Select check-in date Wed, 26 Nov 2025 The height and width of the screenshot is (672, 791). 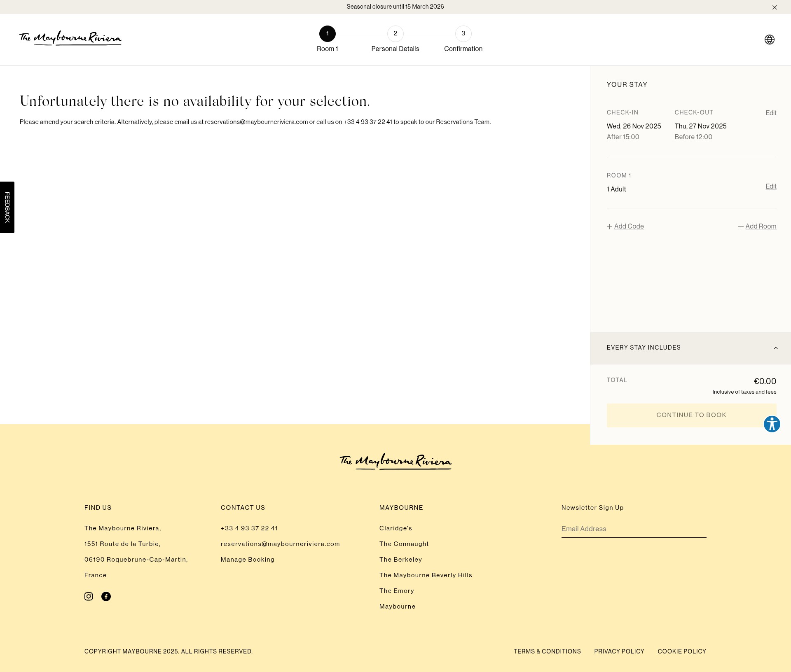[634, 126]
